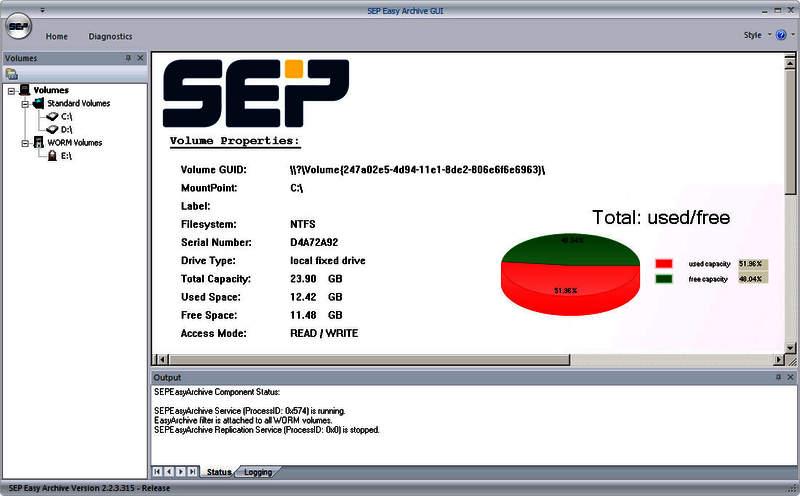The image size is (800, 496).
Task: Click the 'Service is running' status line
Action: (249, 411)
